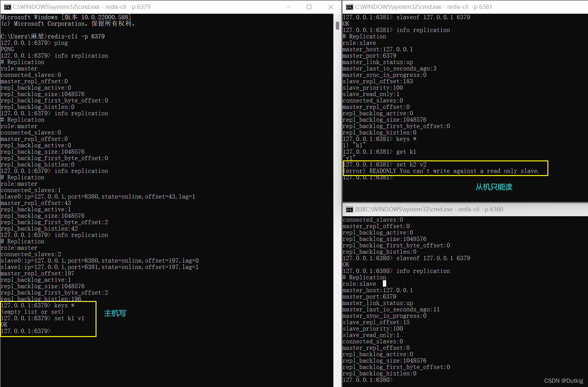Minimize the redis-cli -p 6379 window
Image resolution: width=588 pixels, height=387 pixels.
(x=288, y=7)
